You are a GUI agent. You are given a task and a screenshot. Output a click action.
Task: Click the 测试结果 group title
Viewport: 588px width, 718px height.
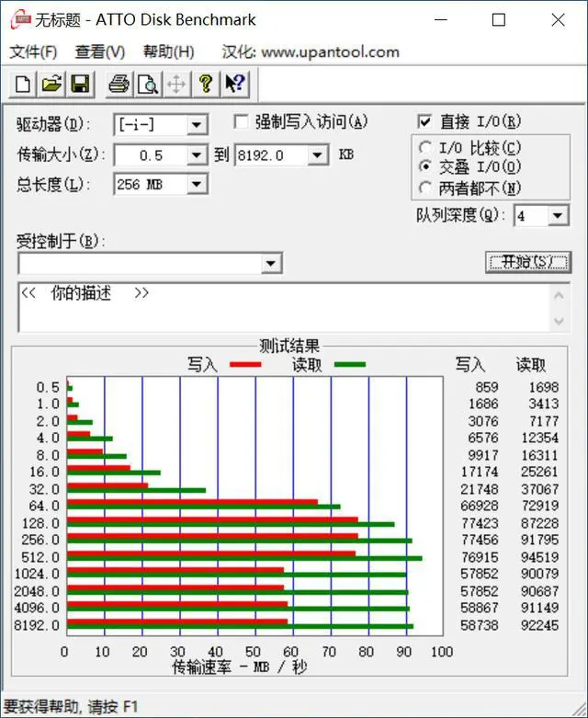[289, 346]
